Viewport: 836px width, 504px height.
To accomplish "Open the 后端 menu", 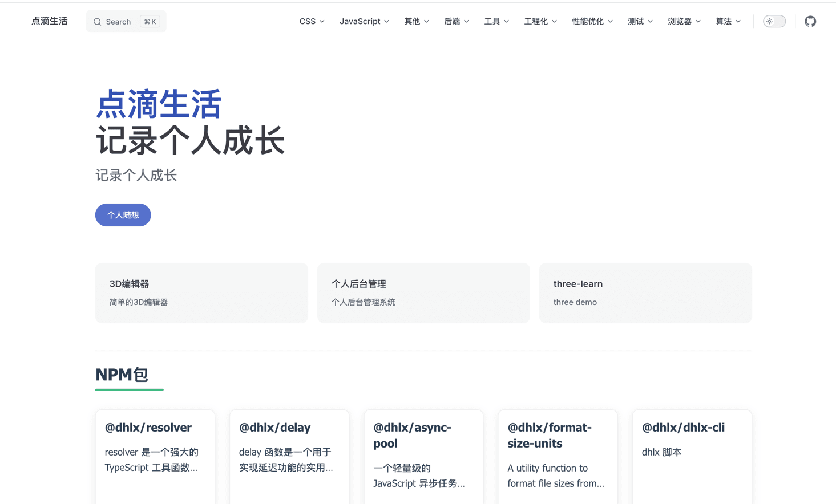I will (456, 22).
